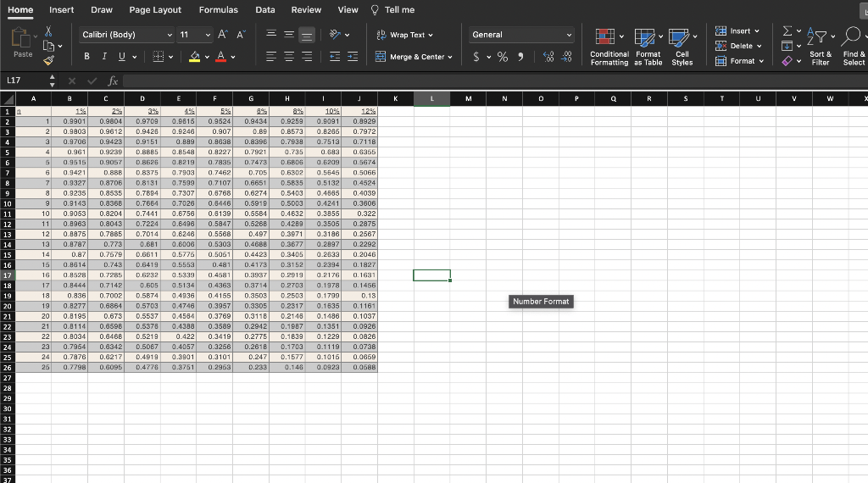Toggle Wrap Text
Image resolution: width=868 pixels, height=483 pixels.
tap(404, 35)
